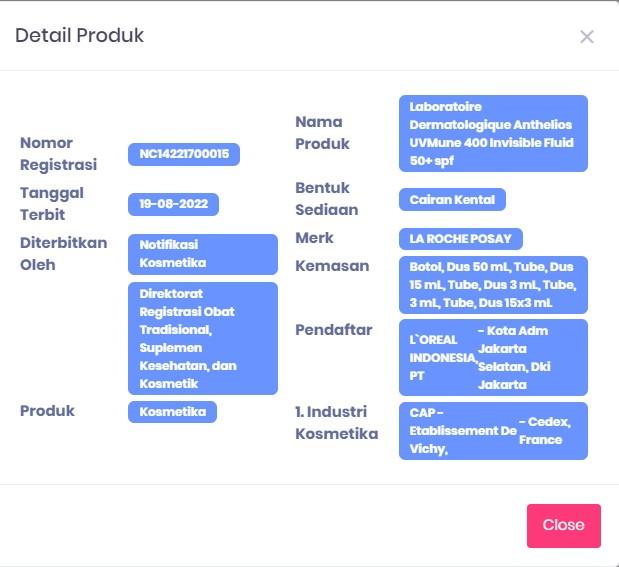Click the Detail Produk dialog title
Viewport: 619px width, 567px height.
tap(80, 36)
